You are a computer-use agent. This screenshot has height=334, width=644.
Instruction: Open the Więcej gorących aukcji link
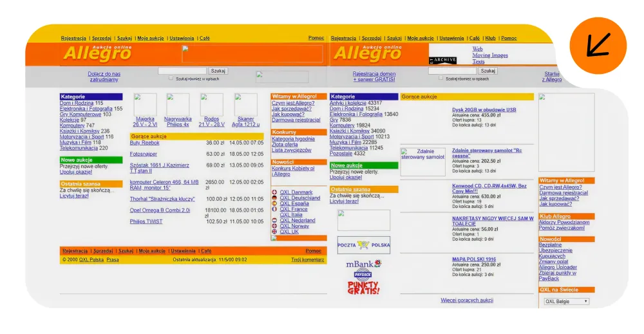[x=467, y=300]
